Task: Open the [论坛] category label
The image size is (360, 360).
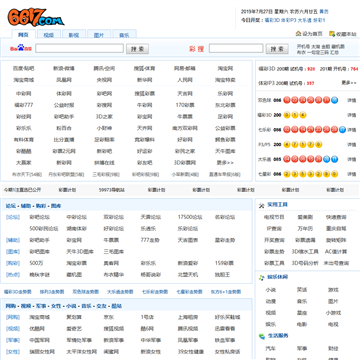Action: 13,217
